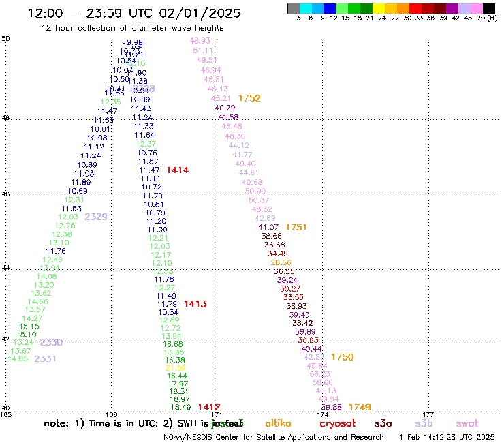
Task: Pick the bright red color scale swatch
Action: [x=415, y=8]
